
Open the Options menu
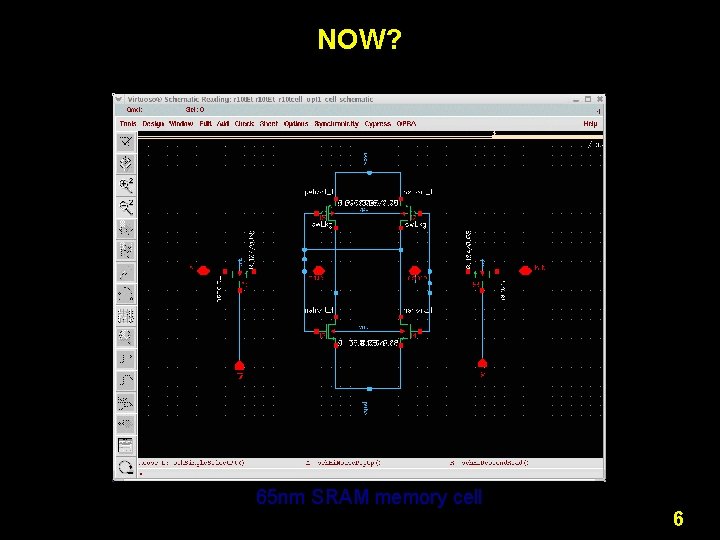296,124
